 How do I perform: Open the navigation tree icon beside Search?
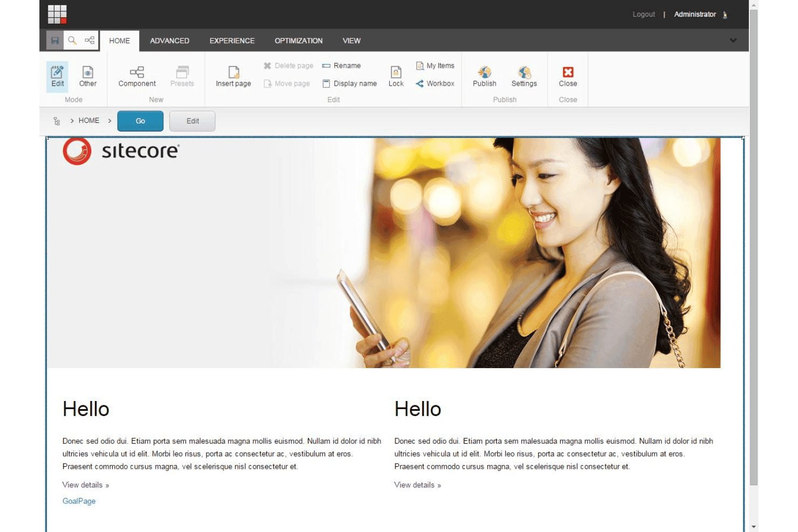click(x=90, y=40)
